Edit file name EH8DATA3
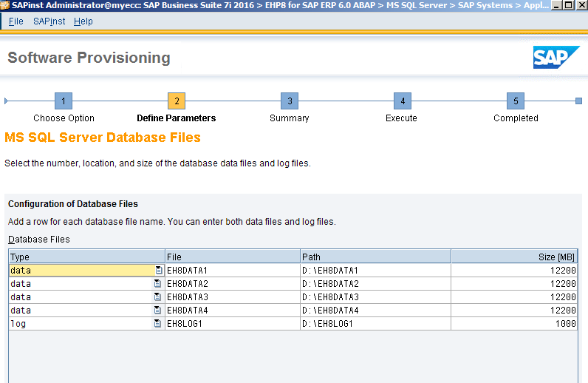This screenshot has height=383, width=588. tap(233, 297)
